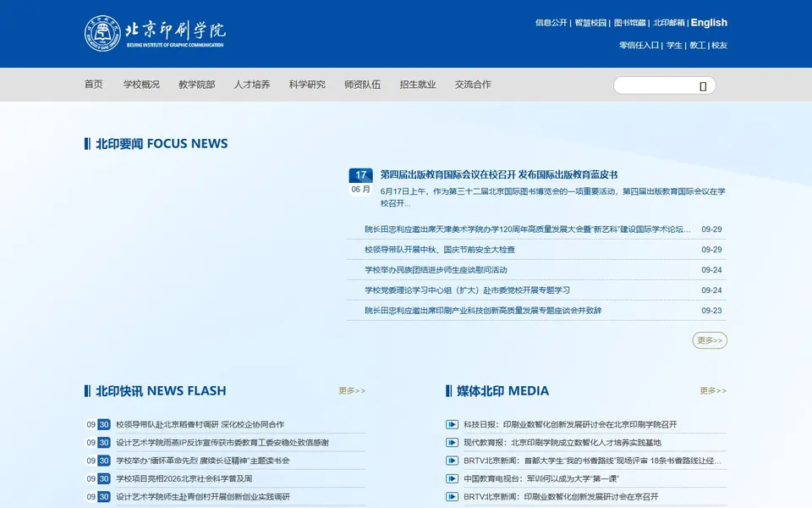
Task: Open 招生就业 navigation menu
Action: click(x=417, y=84)
